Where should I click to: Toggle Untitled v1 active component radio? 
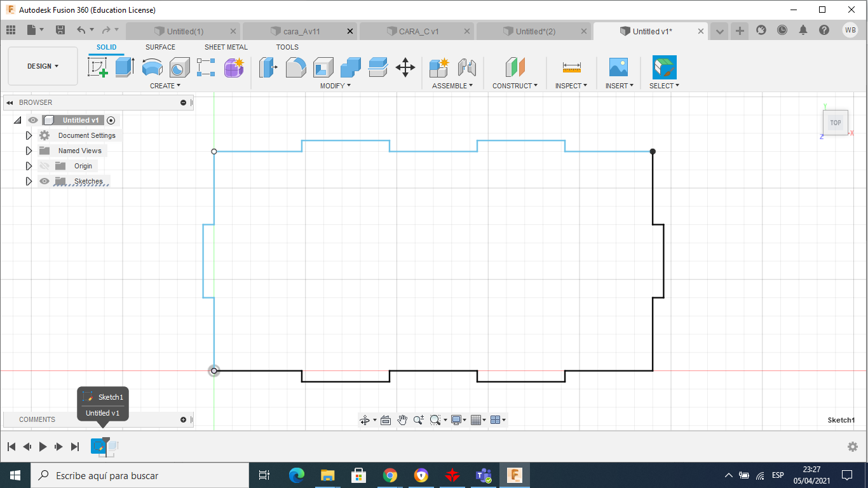coord(111,120)
